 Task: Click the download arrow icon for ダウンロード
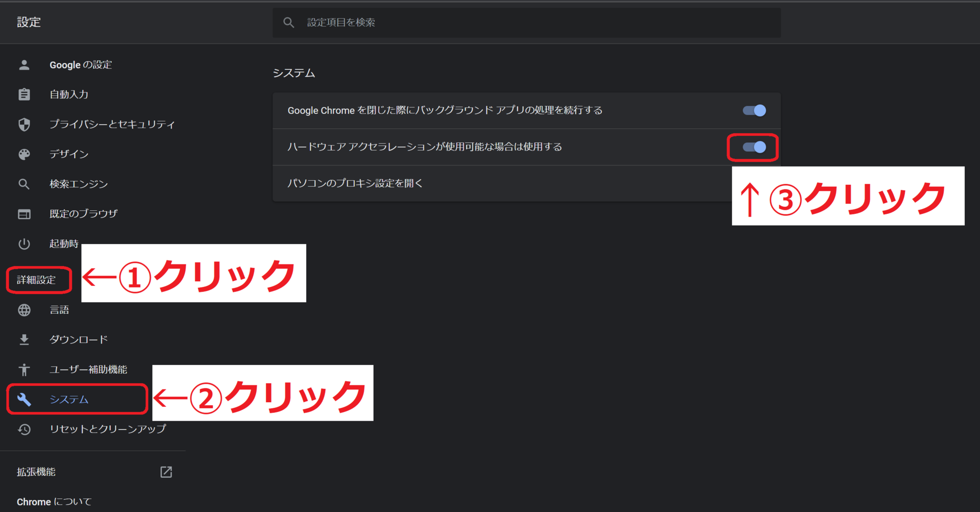[24, 339]
